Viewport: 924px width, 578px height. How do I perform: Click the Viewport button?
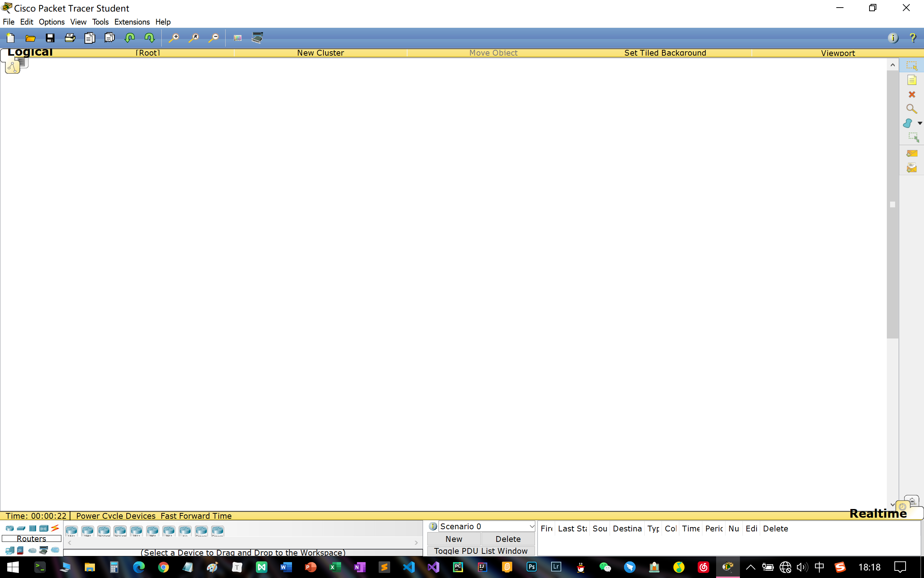(838, 53)
